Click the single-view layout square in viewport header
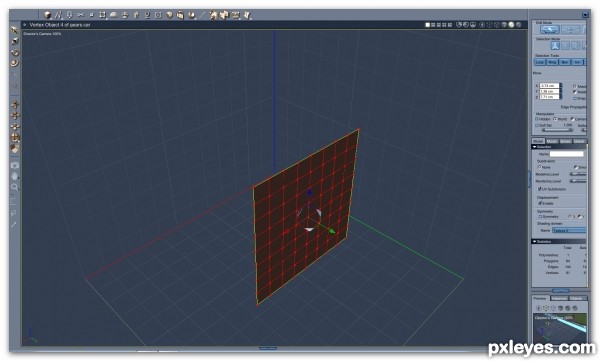 click(x=428, y=25)
